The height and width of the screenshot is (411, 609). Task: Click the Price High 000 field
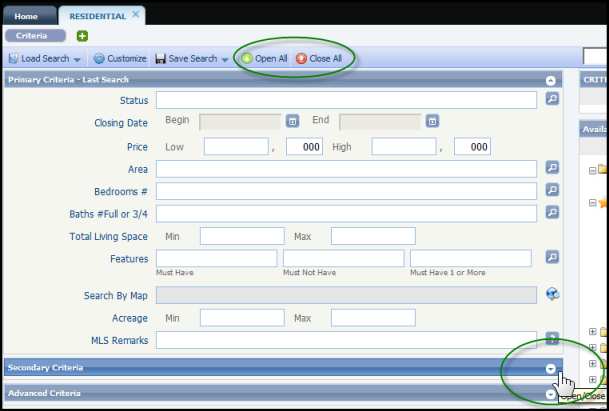click(x=472, y=146)
